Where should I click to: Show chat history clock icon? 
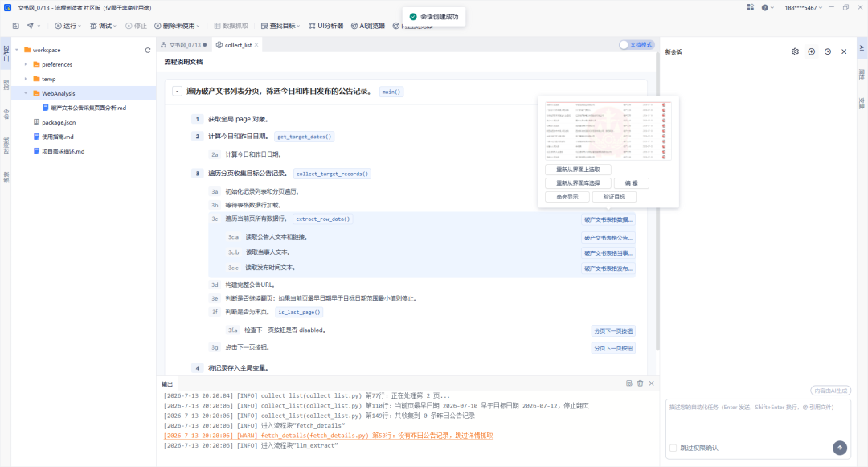(828, 51)
